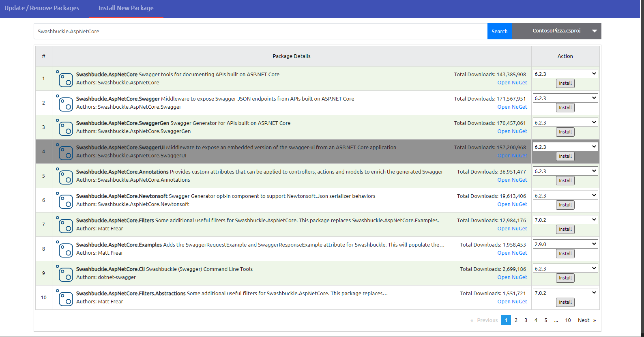Open 2.9.0 version dropdown for Examples package
Screen dimensions: 644x337
(x=565, y=244)
